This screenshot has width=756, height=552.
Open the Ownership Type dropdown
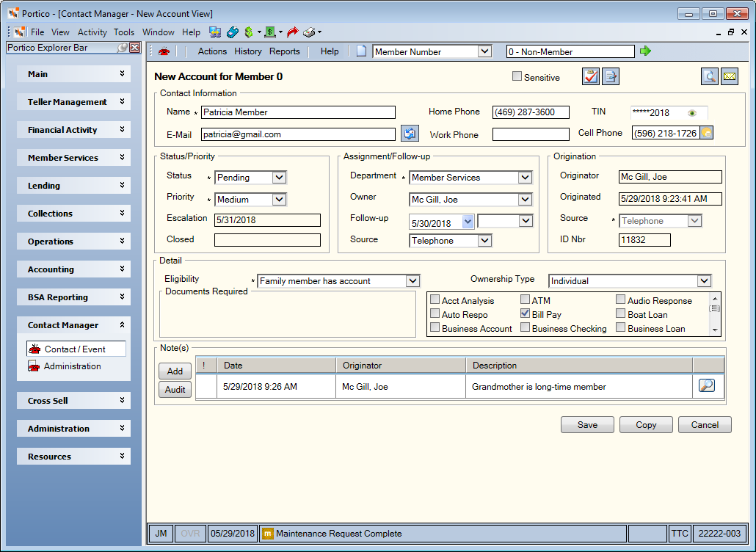(x=704, y=280)
